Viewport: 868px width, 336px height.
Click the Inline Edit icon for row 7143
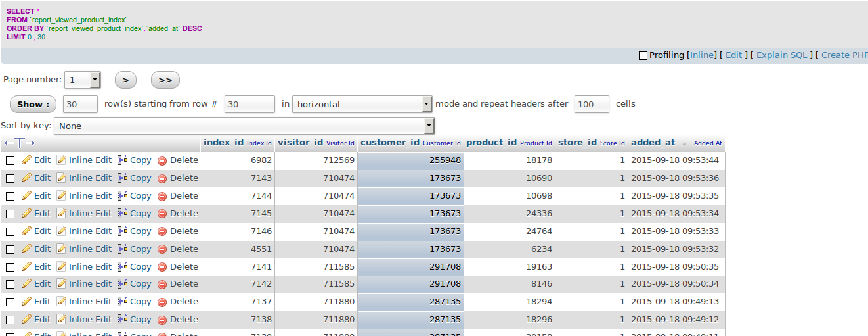click(62, 178)
